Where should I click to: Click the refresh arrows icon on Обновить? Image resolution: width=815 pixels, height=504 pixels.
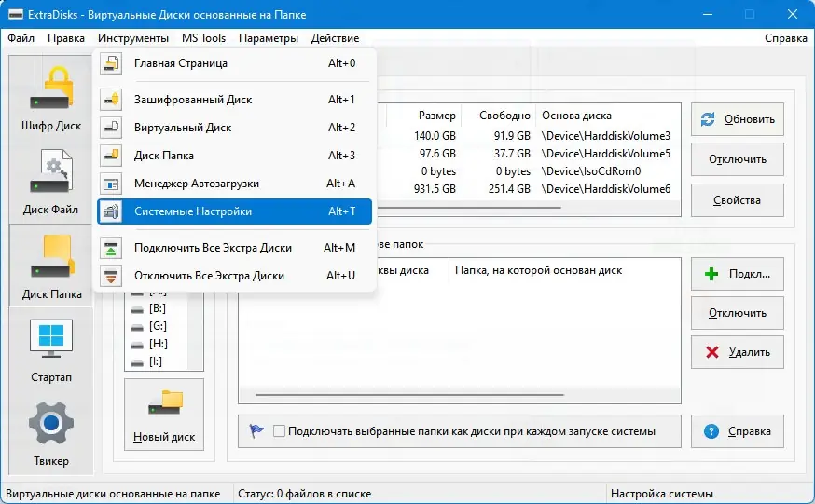[708, 119]
